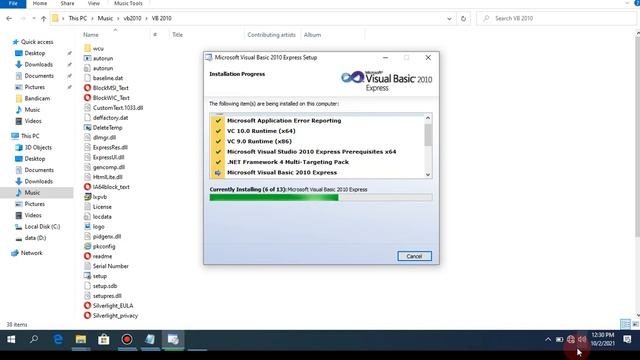Click the install list scrollbar up arrow
This screenshot has height=360, width=640.
[x=428, y=118]
